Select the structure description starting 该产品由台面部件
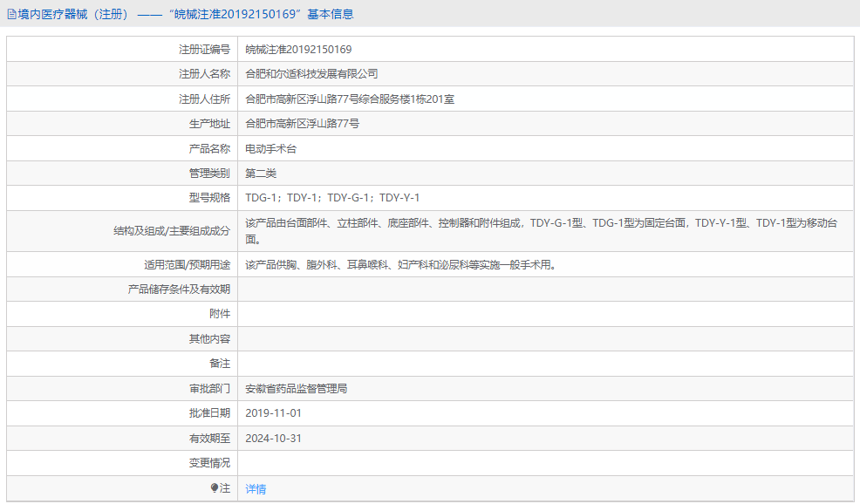The width and height of the screenshot is (860, 504). click(542, 231)
